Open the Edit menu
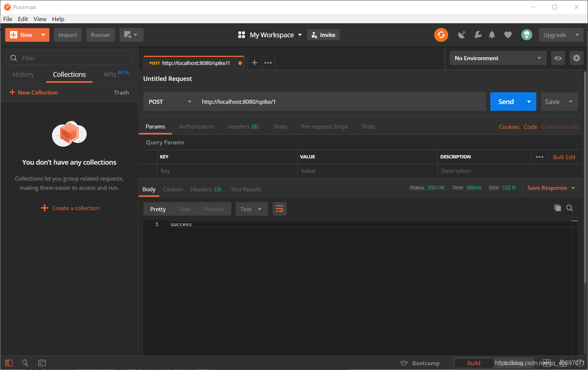 (23, 19)
